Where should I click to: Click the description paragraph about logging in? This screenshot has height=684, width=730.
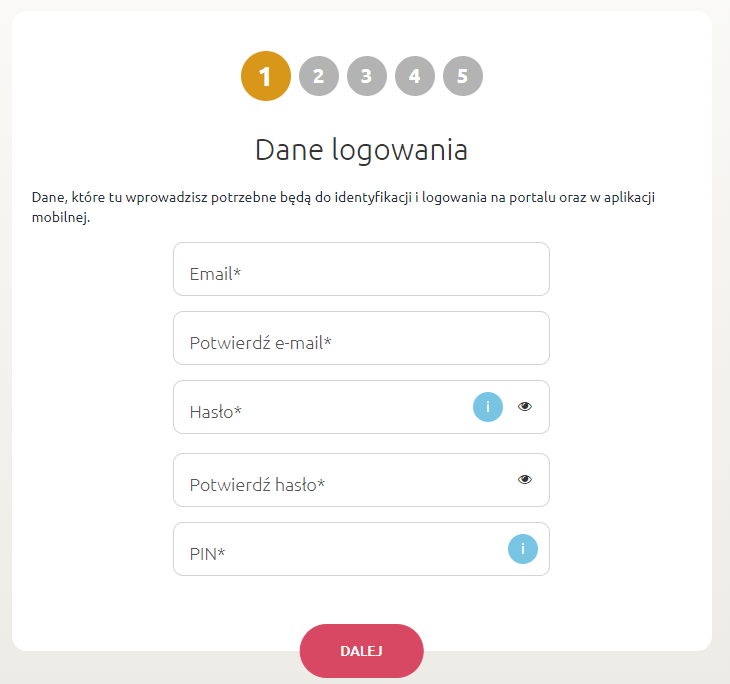coord(343,207)
